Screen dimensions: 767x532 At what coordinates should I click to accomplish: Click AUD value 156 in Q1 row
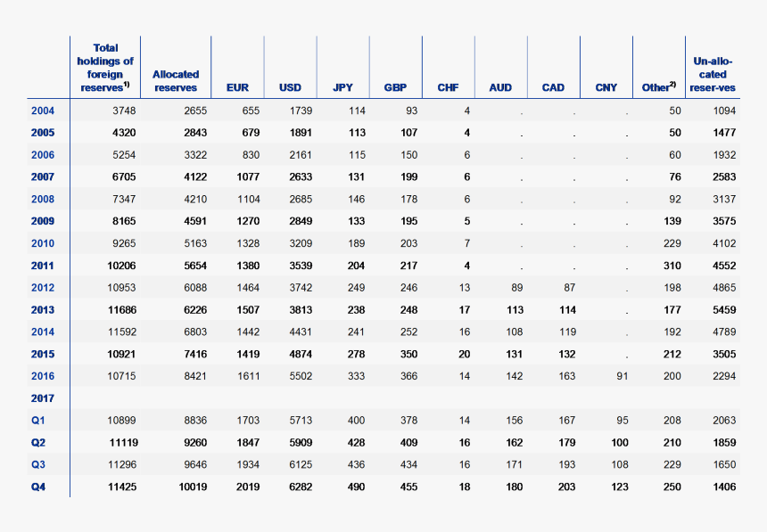click(x=515, y=421)
